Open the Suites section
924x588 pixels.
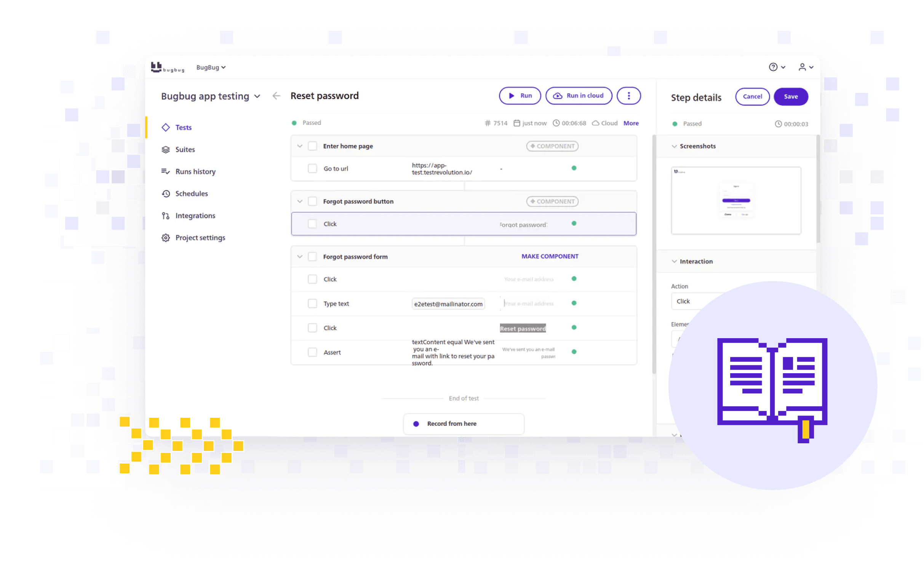pyautogui.click(x=185, y=150)
